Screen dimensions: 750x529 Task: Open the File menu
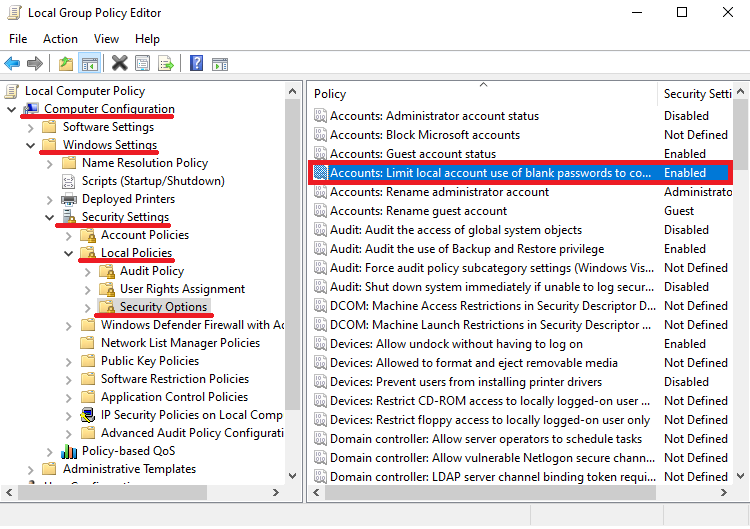[x=18, y=39]
